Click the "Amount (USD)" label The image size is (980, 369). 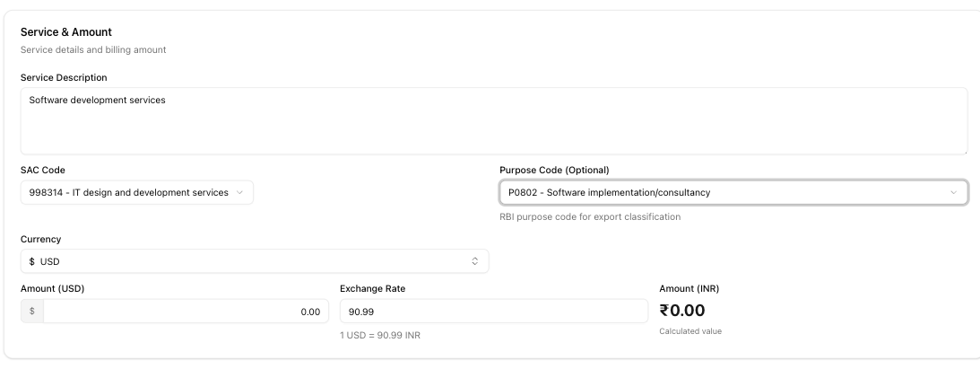point(52,288)
